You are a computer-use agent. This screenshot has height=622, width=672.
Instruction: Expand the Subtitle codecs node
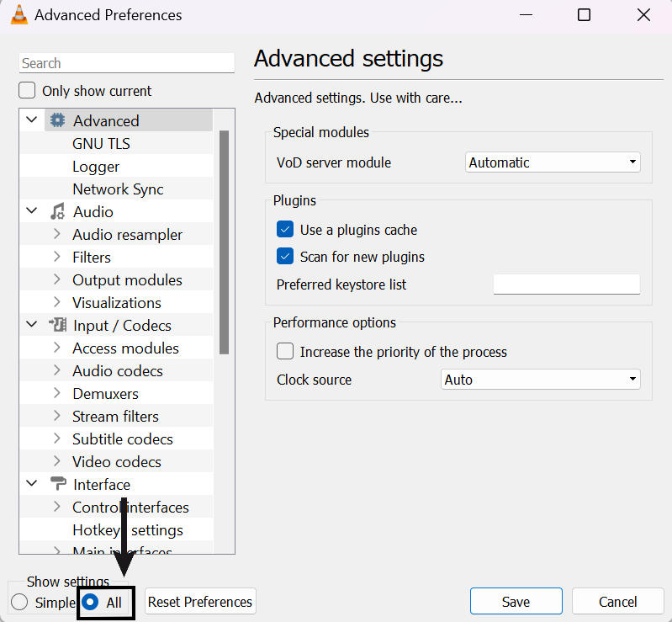pyautogui.click(x=57, y=439)
